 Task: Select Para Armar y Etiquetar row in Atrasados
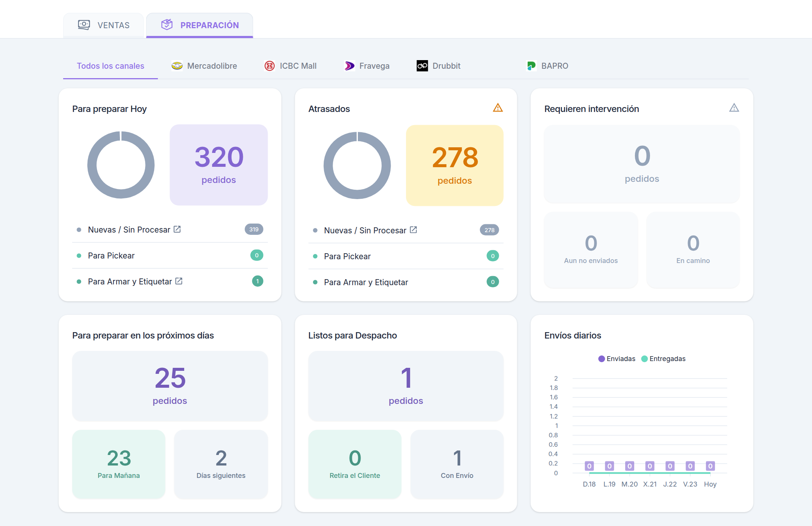click(x=406, y=282)
